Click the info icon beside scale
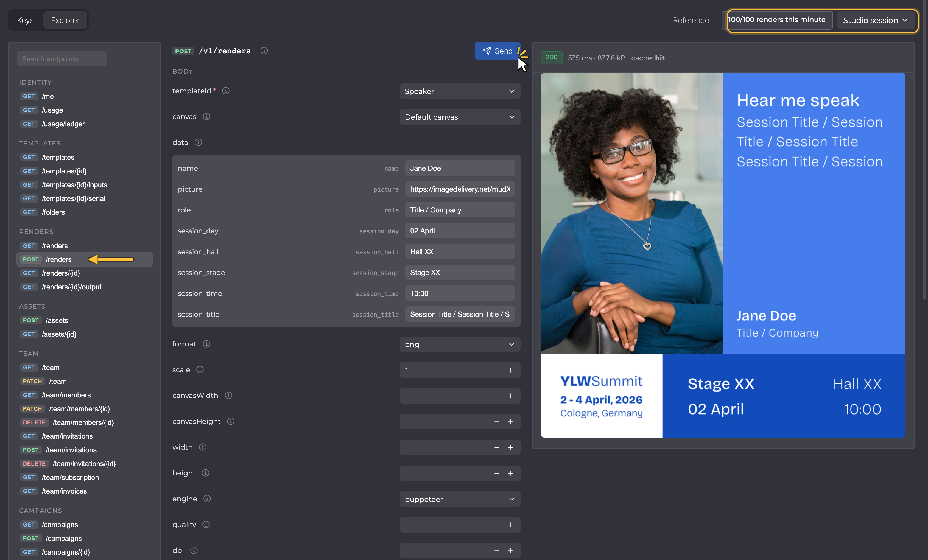928x560 pixels. point(200,370)
